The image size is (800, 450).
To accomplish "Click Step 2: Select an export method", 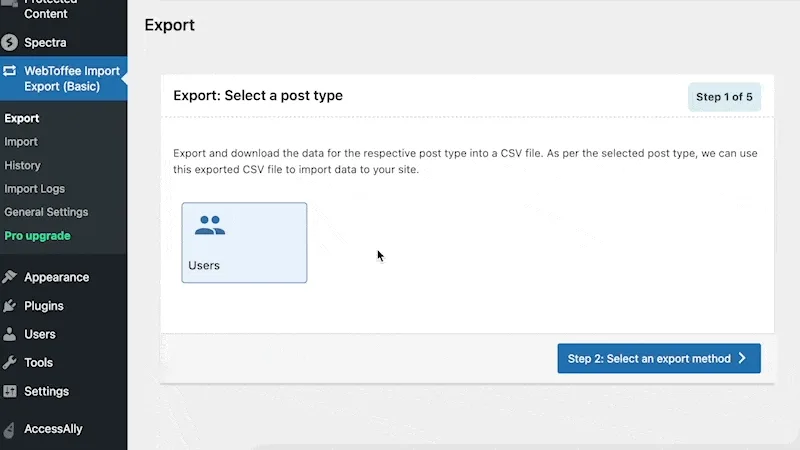I will click(659, 358).
